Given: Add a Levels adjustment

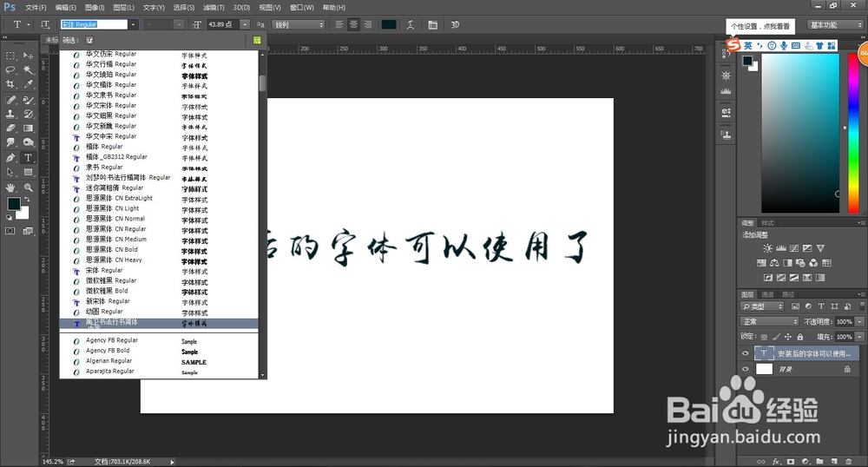Looking at the screenshot, I should pyautogui.click(x=780, y=248).
